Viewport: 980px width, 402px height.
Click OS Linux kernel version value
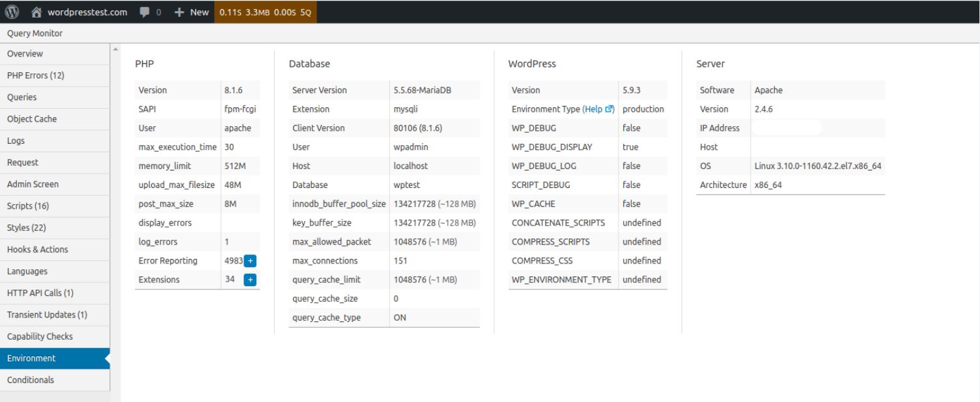818,166
